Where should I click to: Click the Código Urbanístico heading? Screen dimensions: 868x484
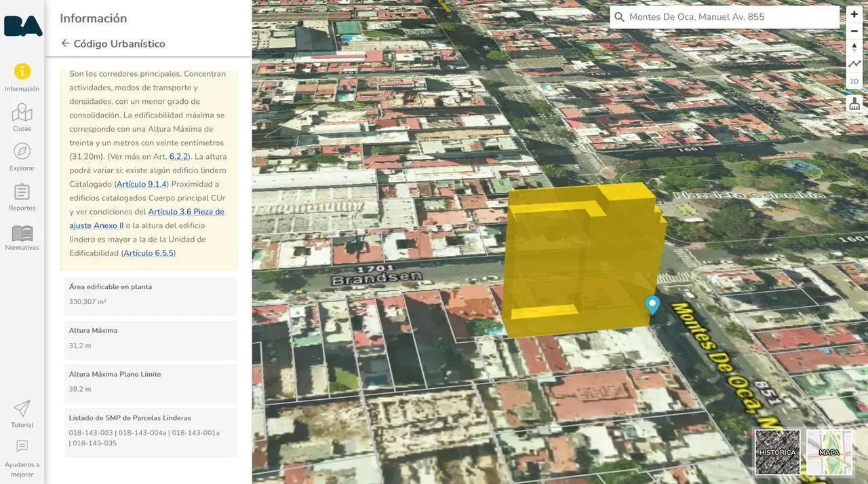point(119,43)
